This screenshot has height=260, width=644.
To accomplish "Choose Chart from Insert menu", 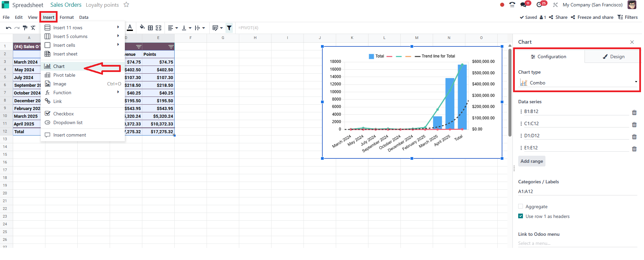I will coord(82,66).
